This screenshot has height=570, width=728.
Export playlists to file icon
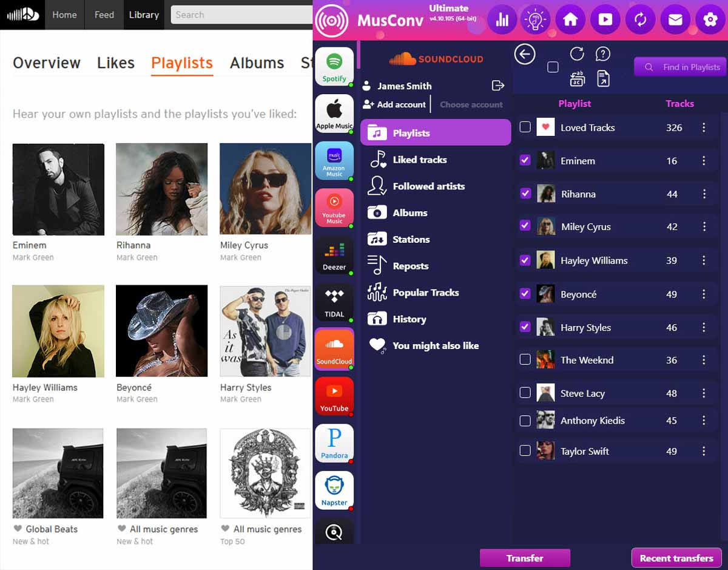coord(603,78)
